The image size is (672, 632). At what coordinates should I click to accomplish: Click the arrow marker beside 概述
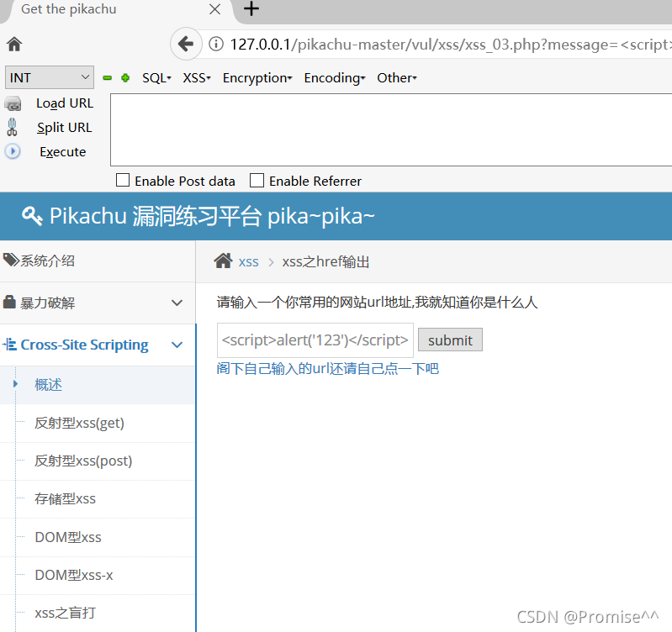pyautogui.click(x=15, y=383)
